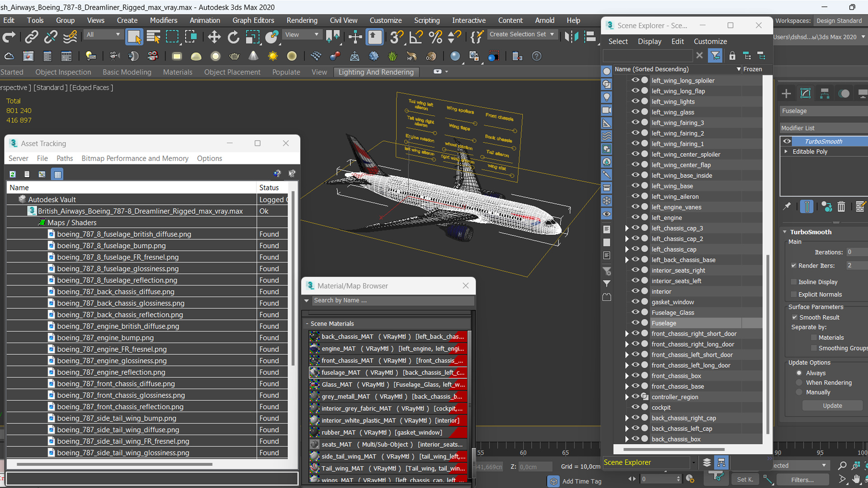
Task: Uncheck Smooth Result checkbox
Action: click(x=794, y=318)
